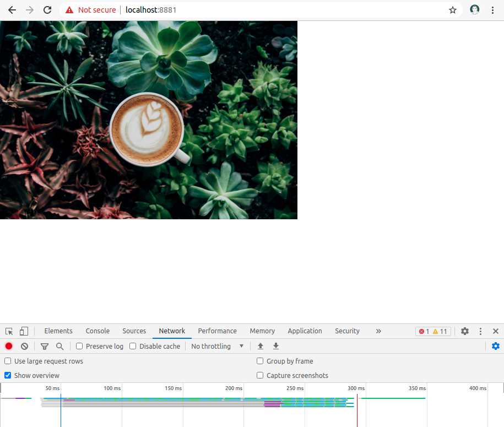Open DevTools settings gear
This screenshot has width=504, height=427.
tap(464, 331)
